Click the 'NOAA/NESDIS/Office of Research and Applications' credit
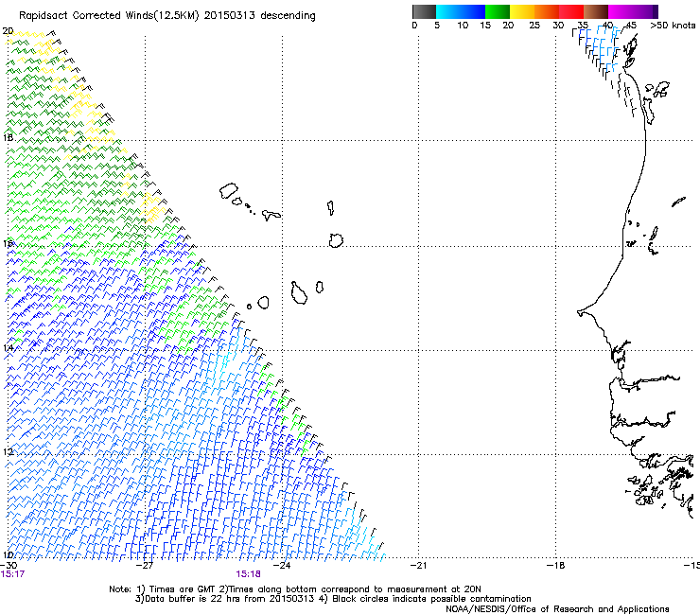The image size is (700, 615). click(557, 609)
